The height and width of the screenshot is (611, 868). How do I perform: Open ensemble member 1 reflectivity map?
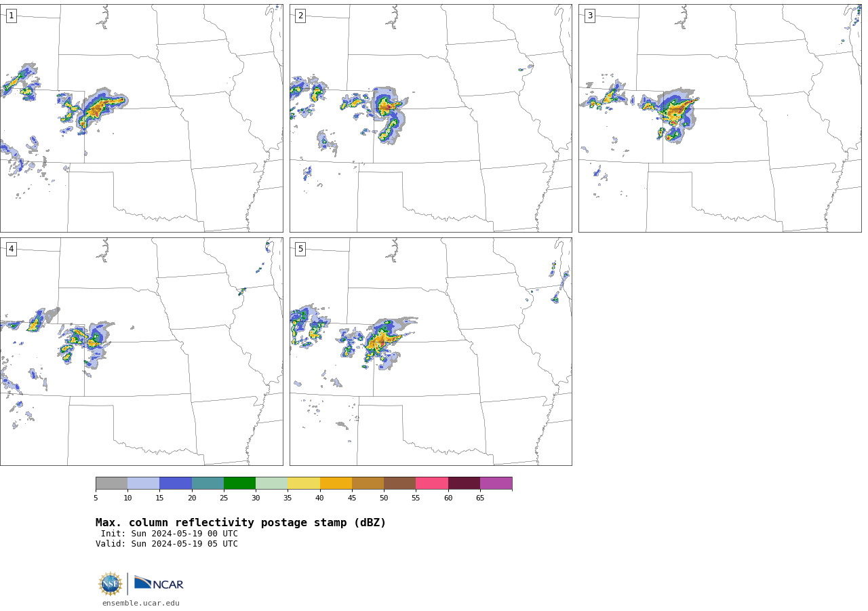pyautogui.click(x=141, y=118)
